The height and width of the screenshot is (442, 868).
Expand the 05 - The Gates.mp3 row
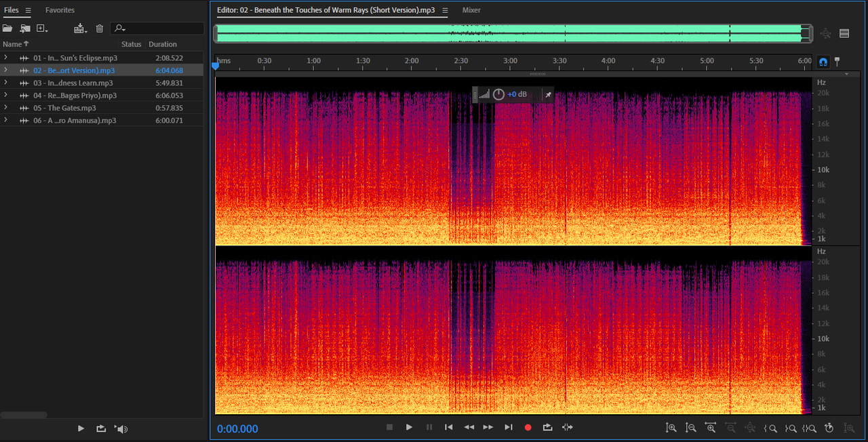point(5,108)
